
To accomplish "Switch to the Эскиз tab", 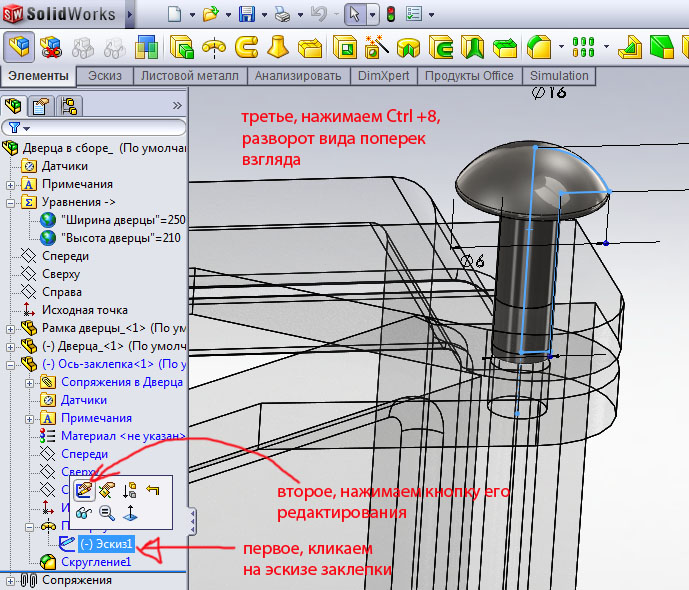I will (105, 76).
